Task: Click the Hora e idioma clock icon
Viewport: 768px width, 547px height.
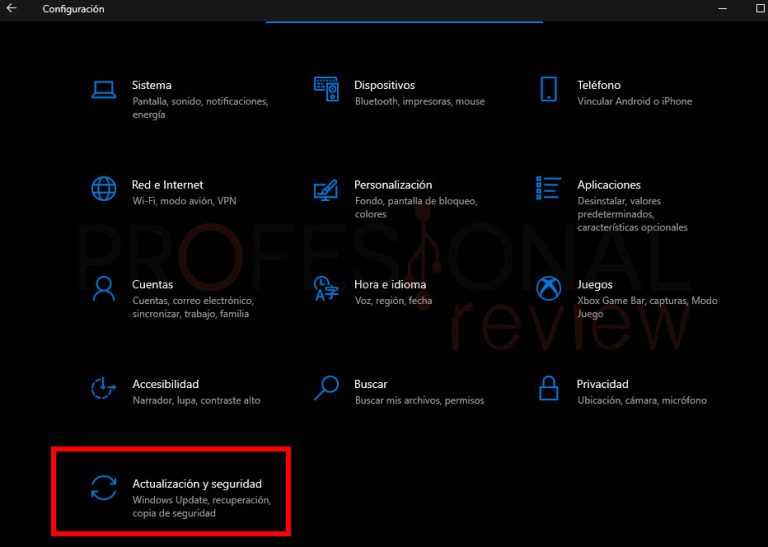Action: point(326,288)
